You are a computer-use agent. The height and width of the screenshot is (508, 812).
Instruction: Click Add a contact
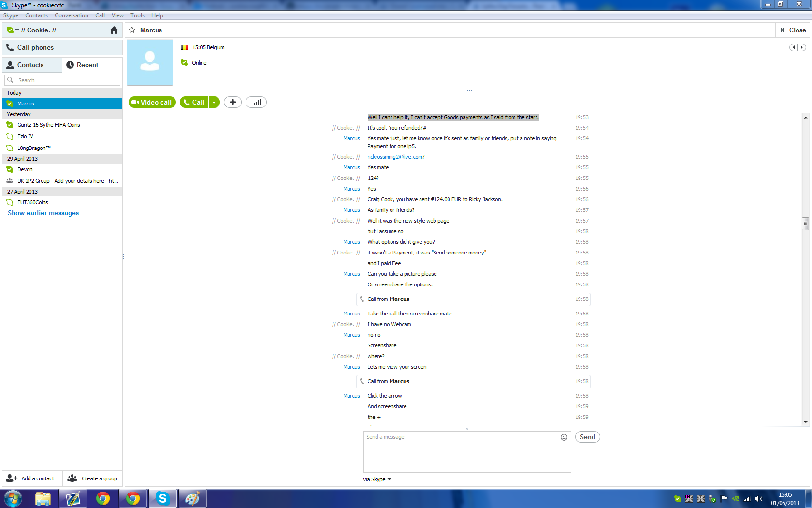point(32,478)
